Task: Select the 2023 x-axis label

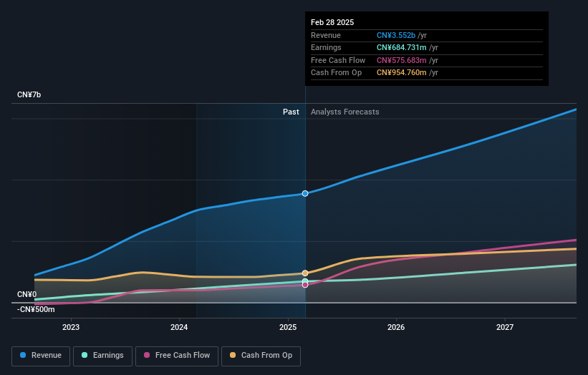Action: 71,327
